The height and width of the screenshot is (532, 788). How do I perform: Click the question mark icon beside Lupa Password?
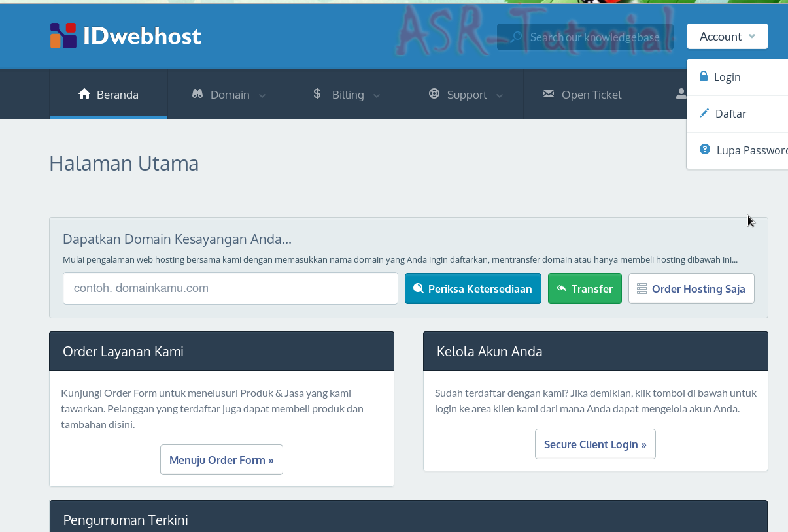[x=704, y=149]
